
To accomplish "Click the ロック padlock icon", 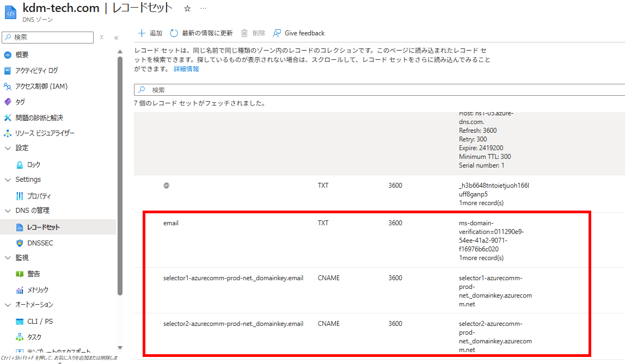I will point(20,165).
